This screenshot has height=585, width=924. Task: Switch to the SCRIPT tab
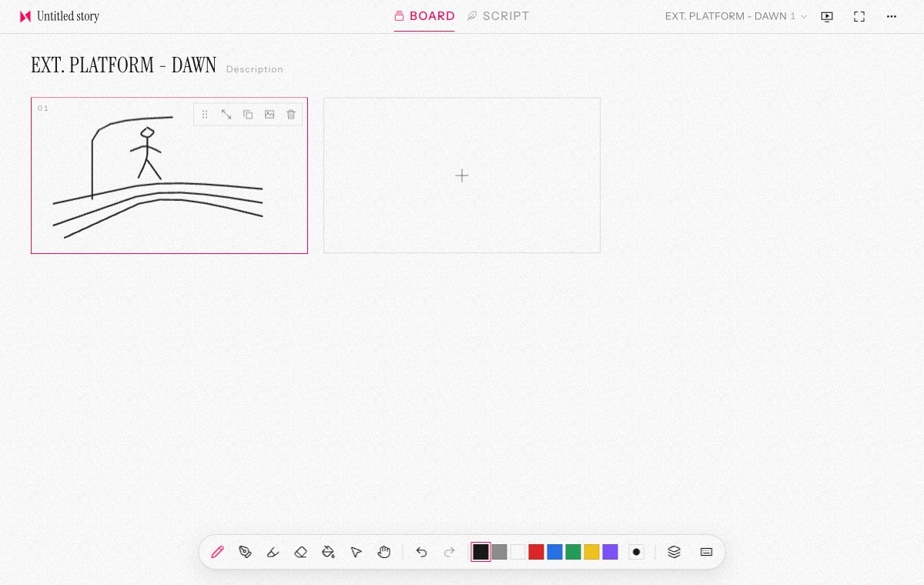498,15
